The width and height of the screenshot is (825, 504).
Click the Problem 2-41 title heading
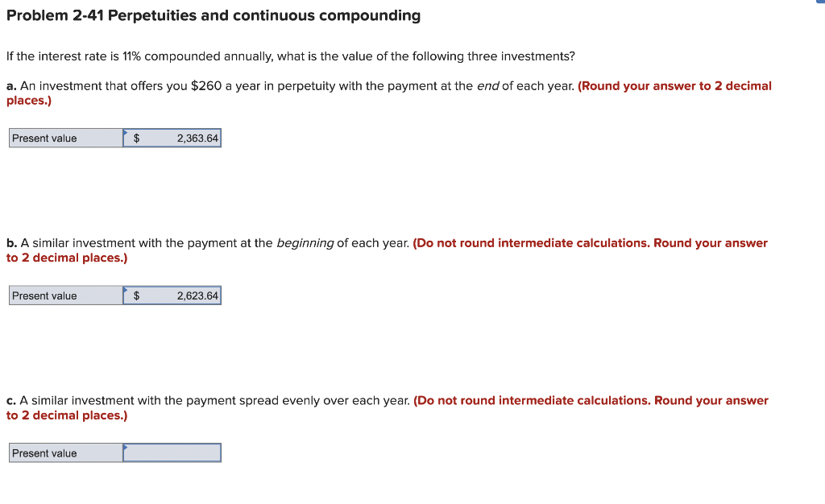click(x=213, y=15)
